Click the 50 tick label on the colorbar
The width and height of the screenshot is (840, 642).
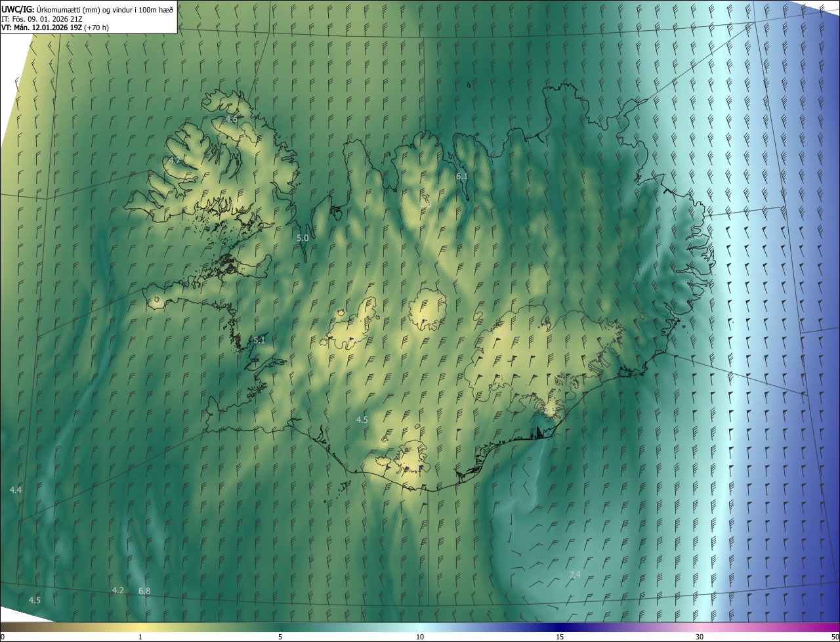click(835, 637)
